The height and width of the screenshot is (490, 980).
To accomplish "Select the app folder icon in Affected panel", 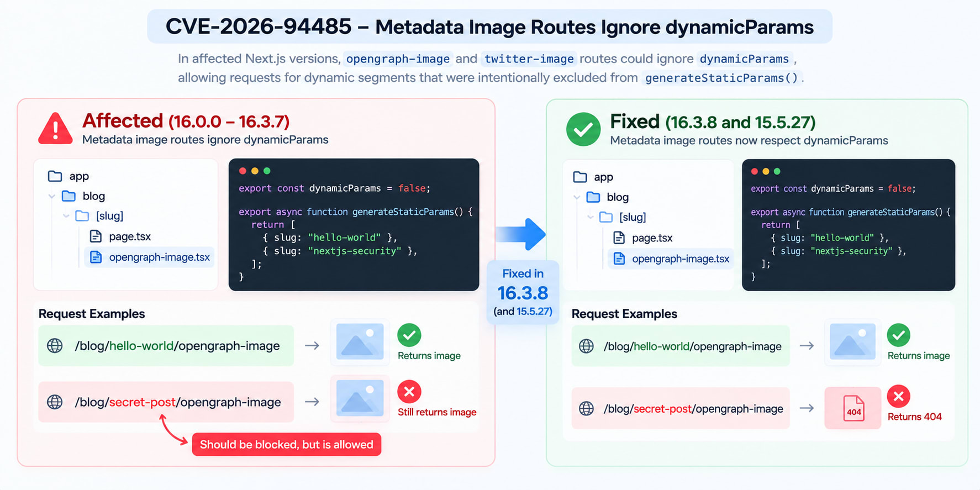I will click(55, 176).
